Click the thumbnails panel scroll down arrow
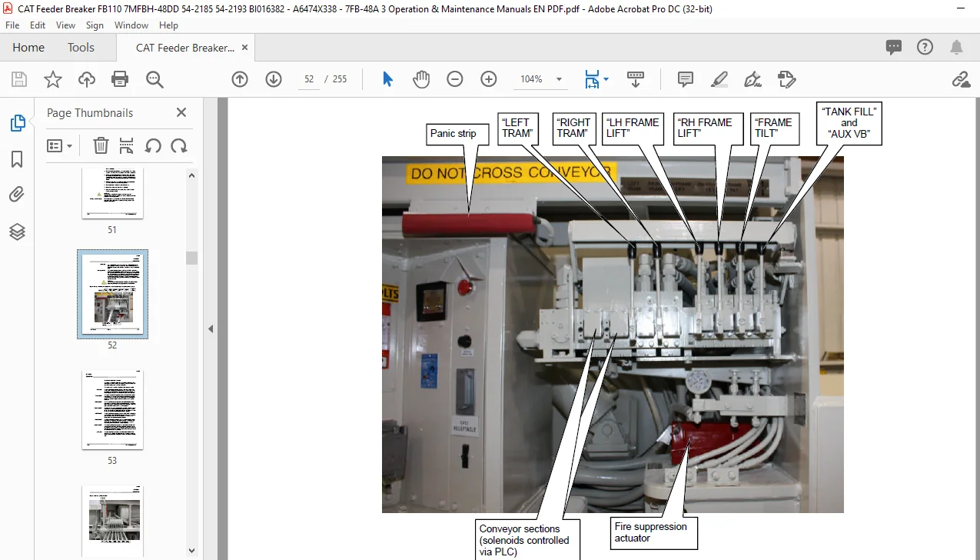 [192, 550]
